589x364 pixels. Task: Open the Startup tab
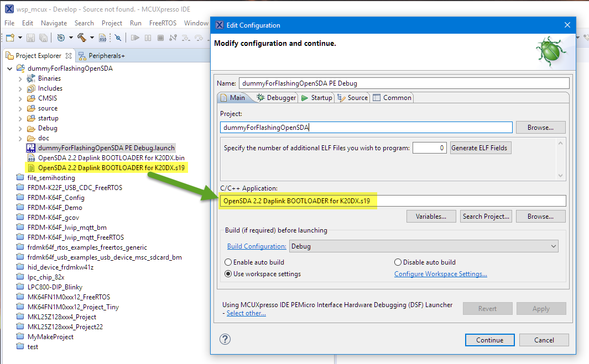coord(317,98)
